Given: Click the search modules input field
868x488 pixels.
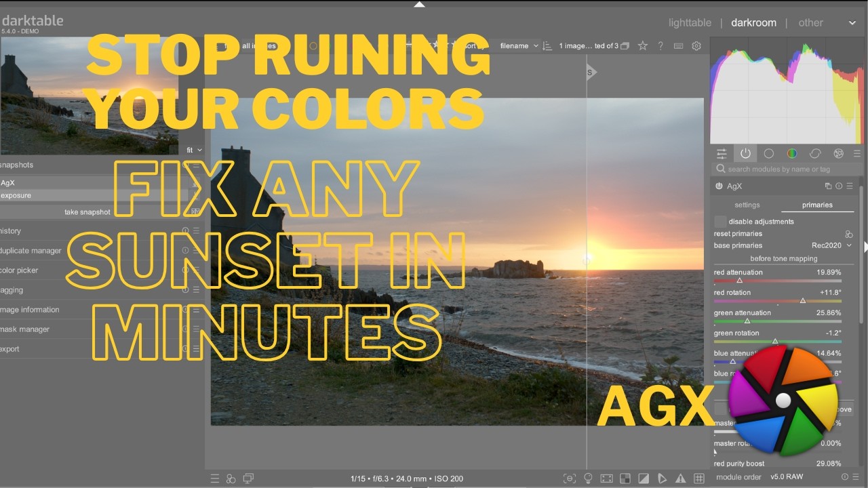Looking at the screenshot, I should pyautogui.click(x=787, y=169).
